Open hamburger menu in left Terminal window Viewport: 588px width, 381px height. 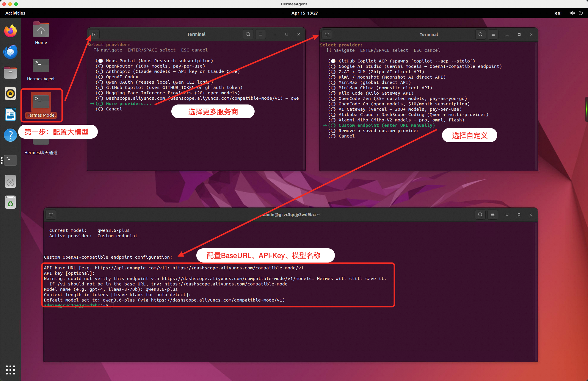(x=261, y=34)
